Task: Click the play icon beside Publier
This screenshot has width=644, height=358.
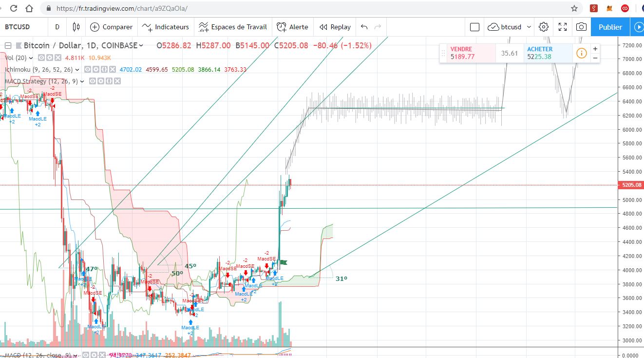Action: (638, 27)
